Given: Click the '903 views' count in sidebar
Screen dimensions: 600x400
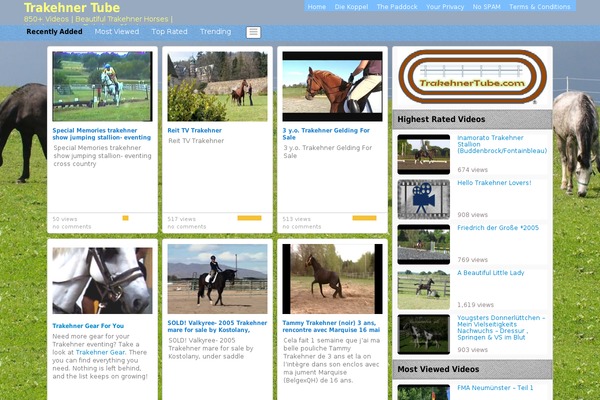Looking at the screenshot, I should pos(473,350).
